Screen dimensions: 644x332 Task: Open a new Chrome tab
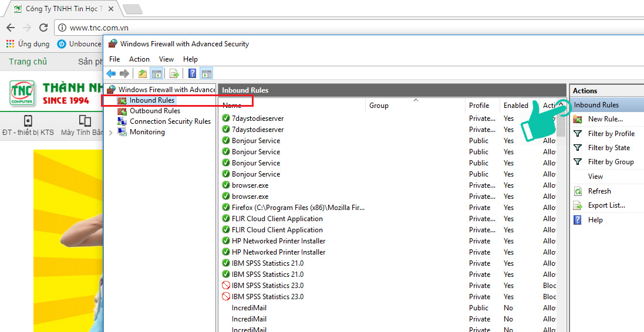point(132,9)
